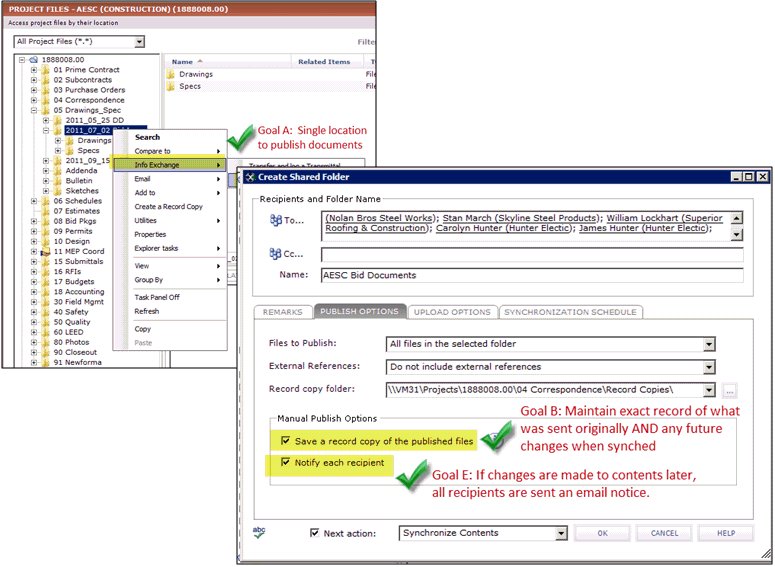The image size is (775, 567).
Task: Click the To field scroll up arrow
Action: point(736,218)
